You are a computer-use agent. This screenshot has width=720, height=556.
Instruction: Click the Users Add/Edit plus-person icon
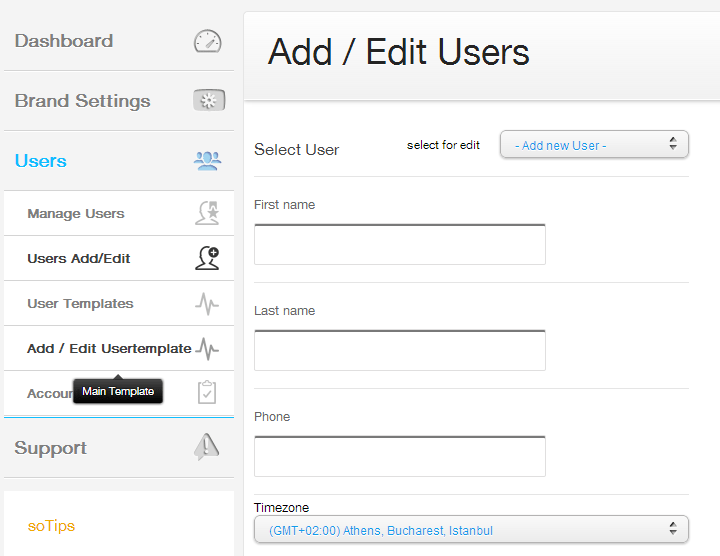pyautogui.click(x=207, y=258)
